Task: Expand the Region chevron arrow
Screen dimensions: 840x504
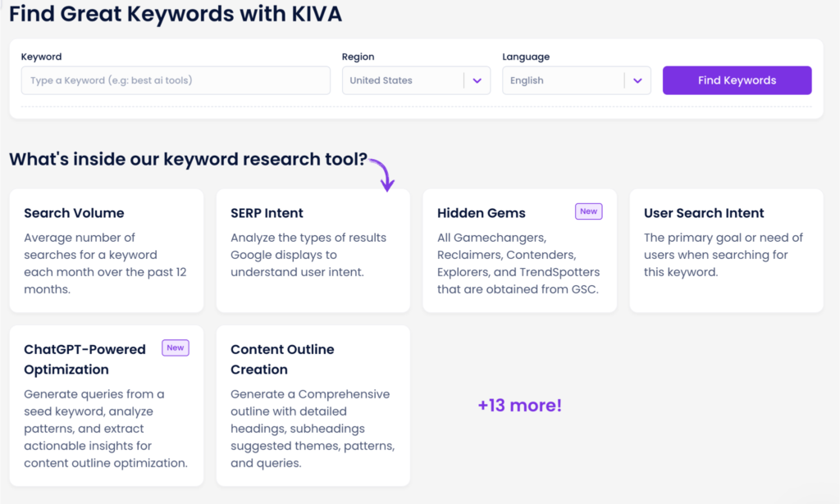Action: tap(477, 81)
